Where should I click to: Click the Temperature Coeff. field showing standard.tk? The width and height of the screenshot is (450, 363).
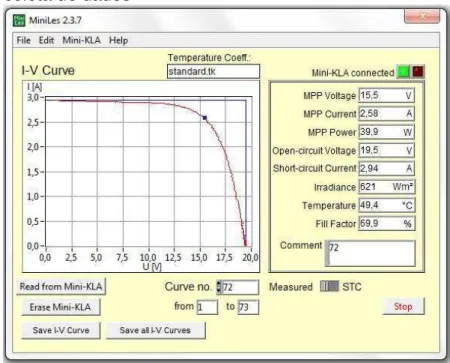click(213, 72)
